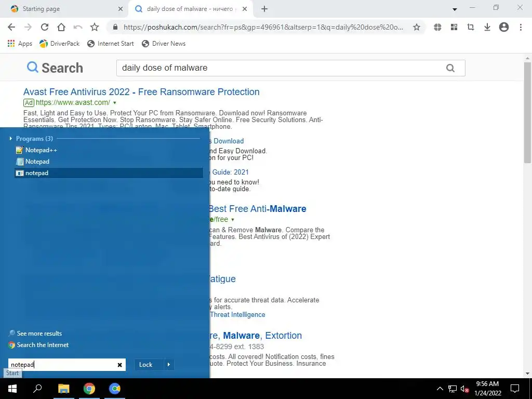Select the daily dose of malware tab
The image size is (532, 399).
190,9
